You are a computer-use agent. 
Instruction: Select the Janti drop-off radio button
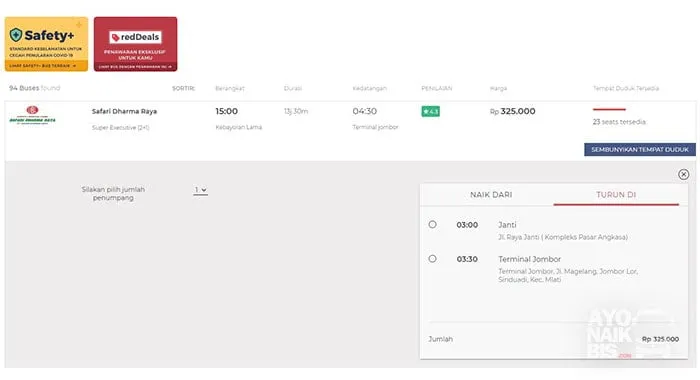pos(432,224)
